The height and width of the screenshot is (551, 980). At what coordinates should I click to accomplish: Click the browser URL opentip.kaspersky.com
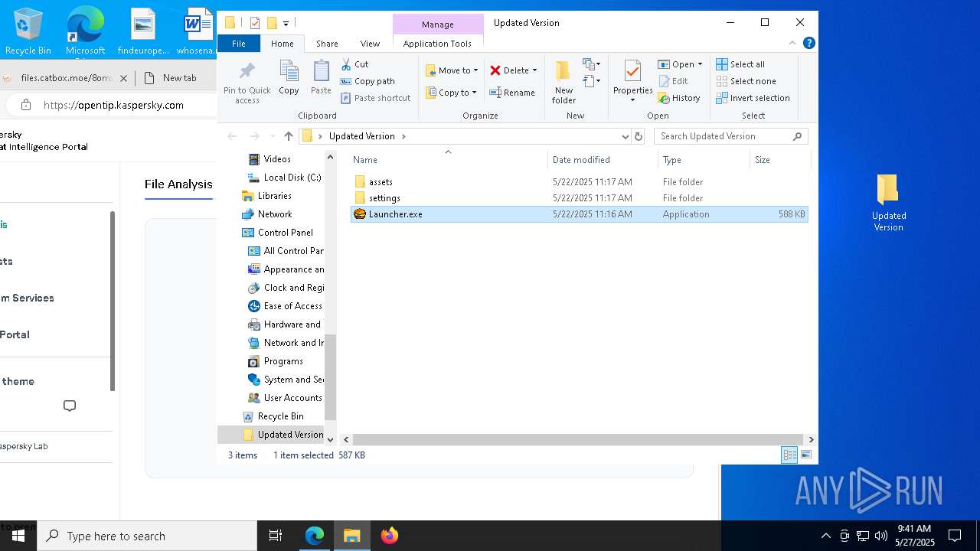coord(113,105)
